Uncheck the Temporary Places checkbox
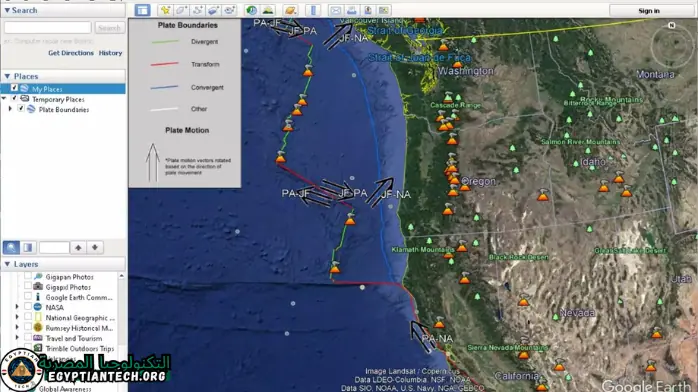This screenshot has height=392, width=698. (14, 98)
